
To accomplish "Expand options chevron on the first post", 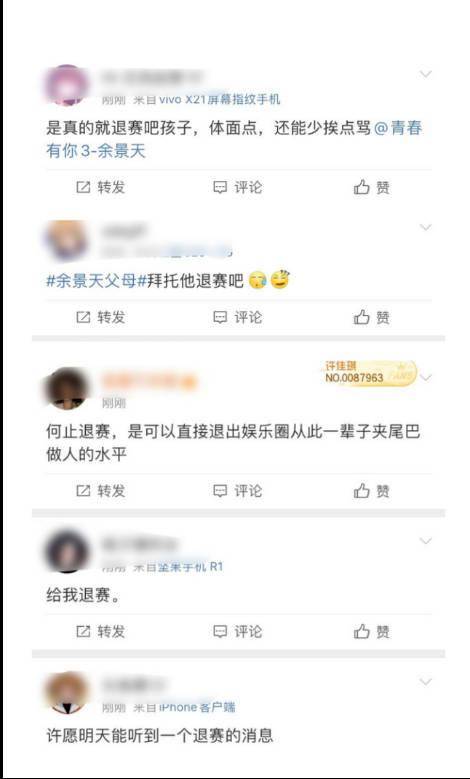I will 425,74.
